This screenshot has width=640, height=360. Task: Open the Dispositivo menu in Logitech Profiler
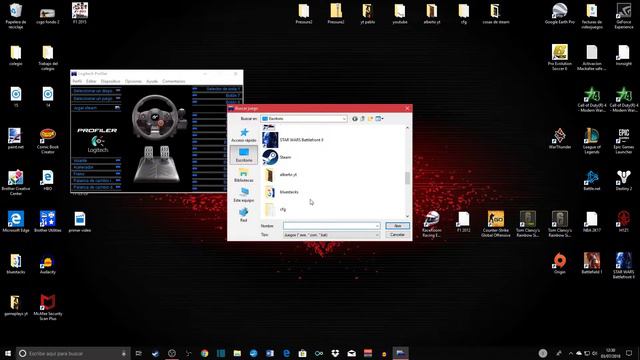111,81
